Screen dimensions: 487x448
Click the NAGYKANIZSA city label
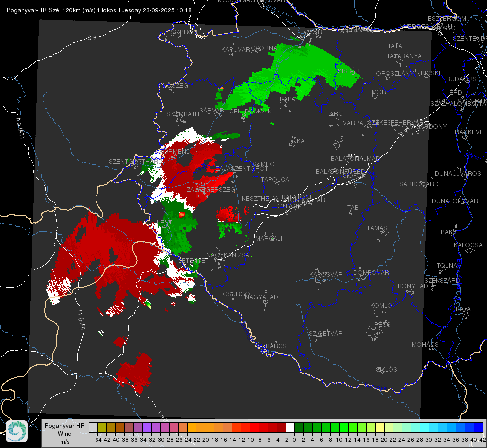pyautogui.click(x=228, y=255)
